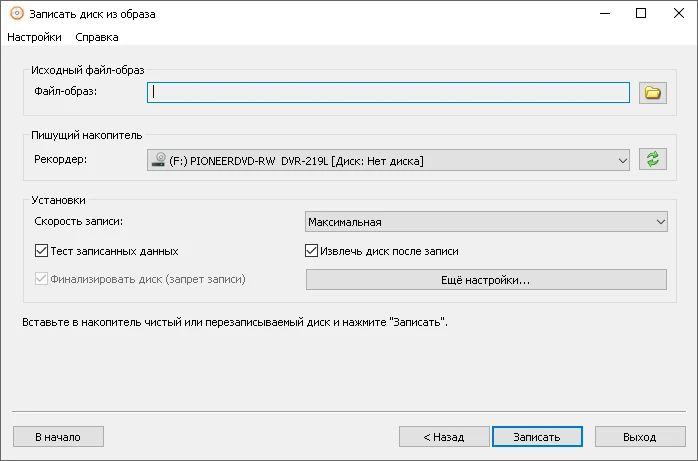Screen dimensions: 698x461
Task: Refresh the recorder drive list
Action: pos(653,159)
